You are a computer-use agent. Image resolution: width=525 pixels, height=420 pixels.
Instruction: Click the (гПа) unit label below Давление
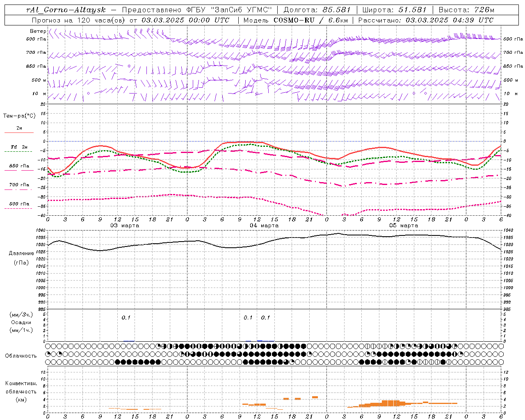click(x=21, y=262)
